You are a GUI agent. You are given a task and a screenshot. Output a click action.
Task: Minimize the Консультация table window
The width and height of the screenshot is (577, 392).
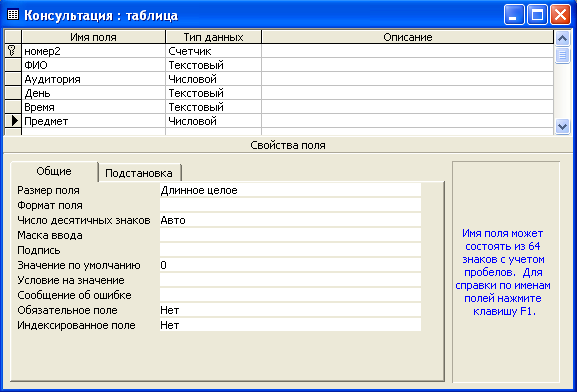(x=514, y=15)
